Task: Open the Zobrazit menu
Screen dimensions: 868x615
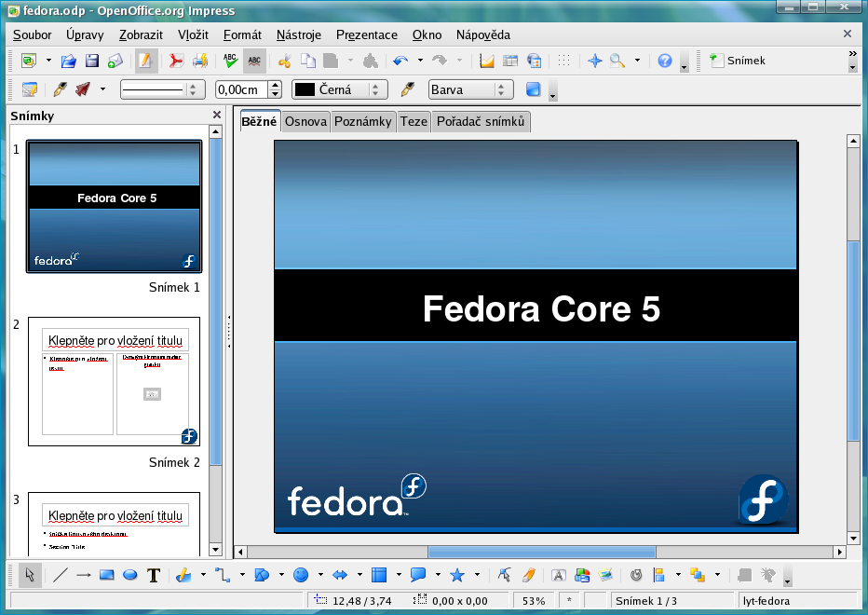Action: point(141,34)
